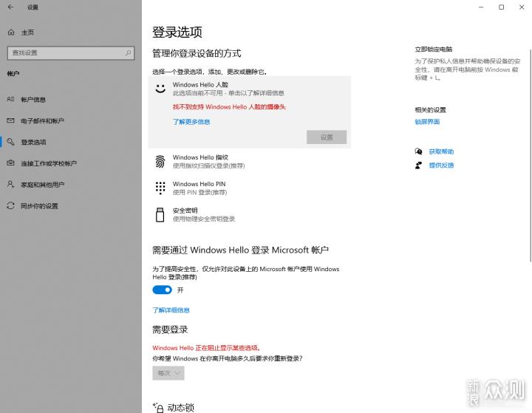Click the 动态锁 section heading
532x413 pixels.
[x=180, y=408]
